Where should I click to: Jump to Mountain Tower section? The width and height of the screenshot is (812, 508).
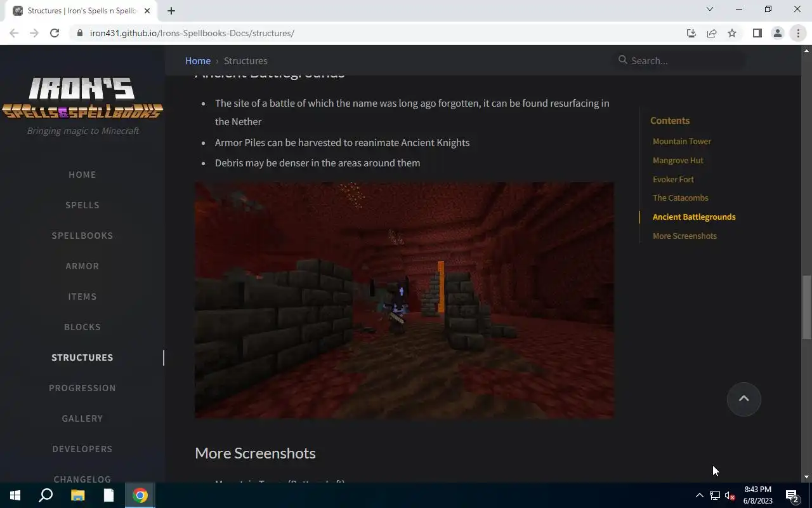(682, 142)
